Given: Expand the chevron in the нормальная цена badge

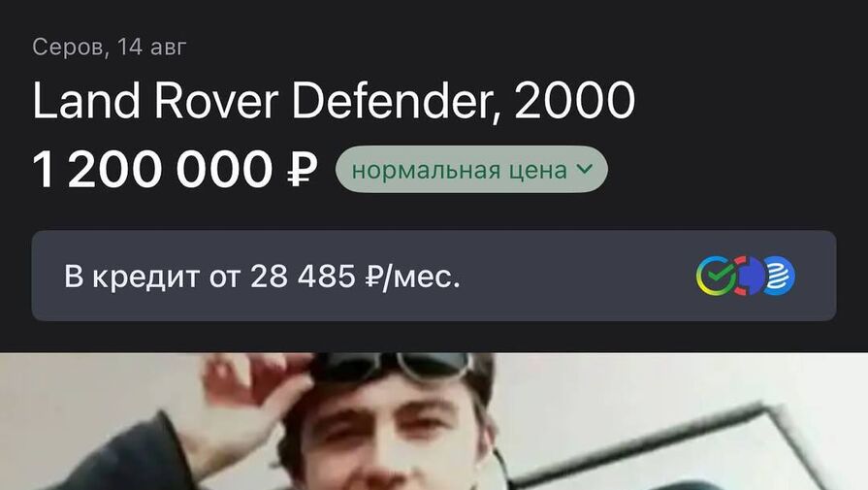Looking at the screenshot, I should 585,169.
